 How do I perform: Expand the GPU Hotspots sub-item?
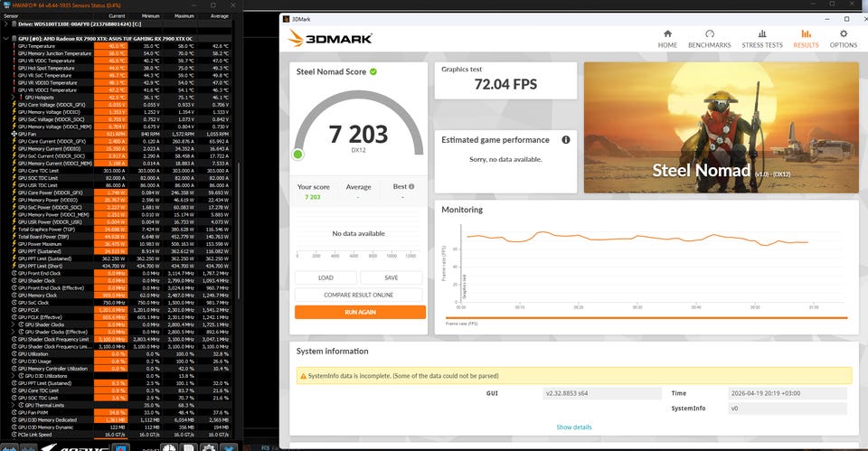click(14, 98)
